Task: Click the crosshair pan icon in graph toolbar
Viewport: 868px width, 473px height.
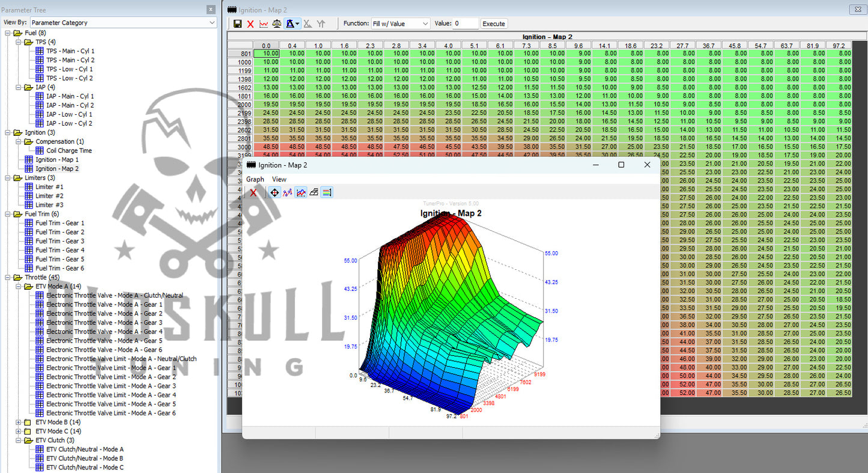Action: [x=274, y=192]
